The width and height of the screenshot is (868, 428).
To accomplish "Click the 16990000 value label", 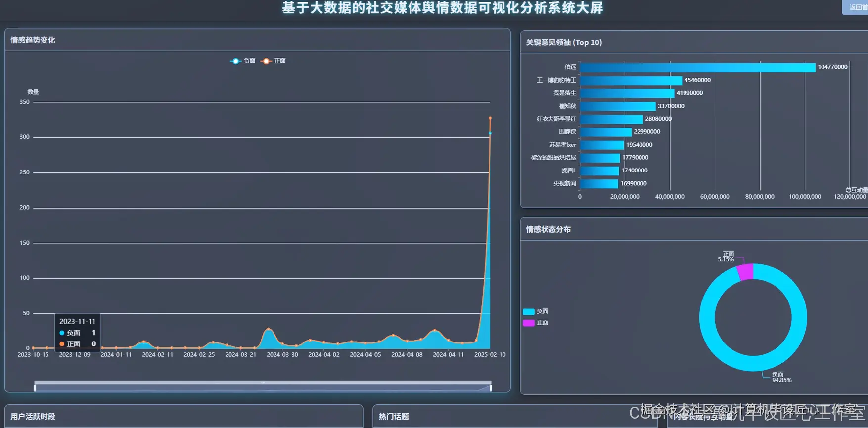I will tap(634, 184).
